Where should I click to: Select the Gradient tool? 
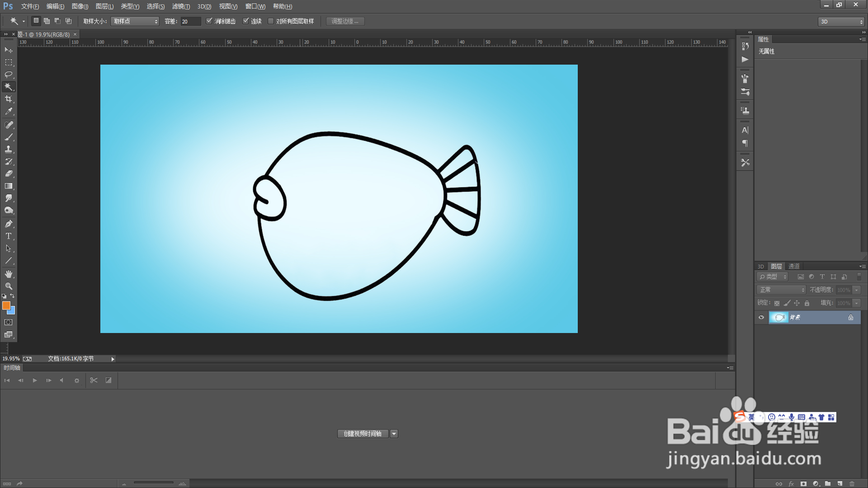coord(9,186)
